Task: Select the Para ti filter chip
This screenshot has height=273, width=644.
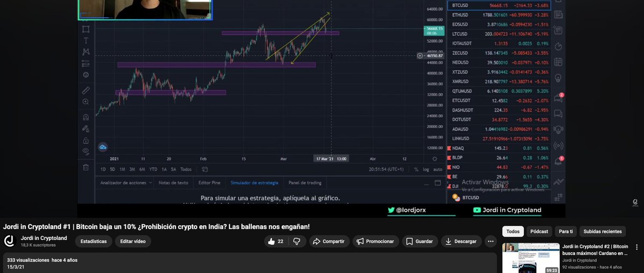Action: click(x=566, y=232)
